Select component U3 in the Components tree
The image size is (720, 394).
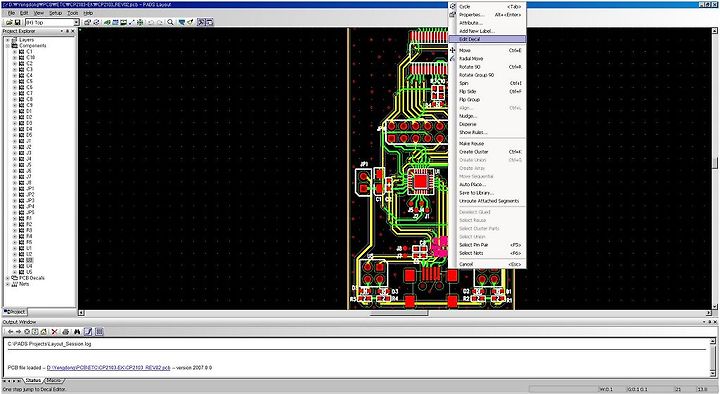(x=29, y=260)
